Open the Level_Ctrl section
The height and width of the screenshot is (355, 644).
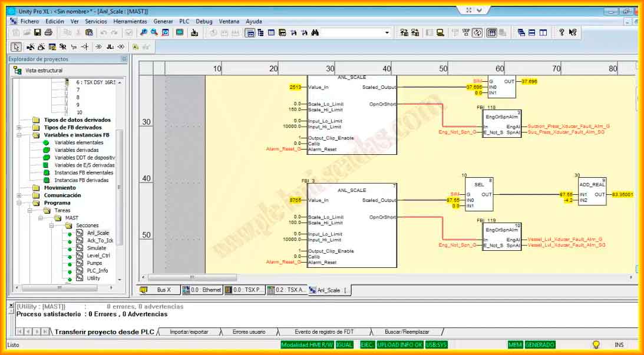(x=98, y=256)
